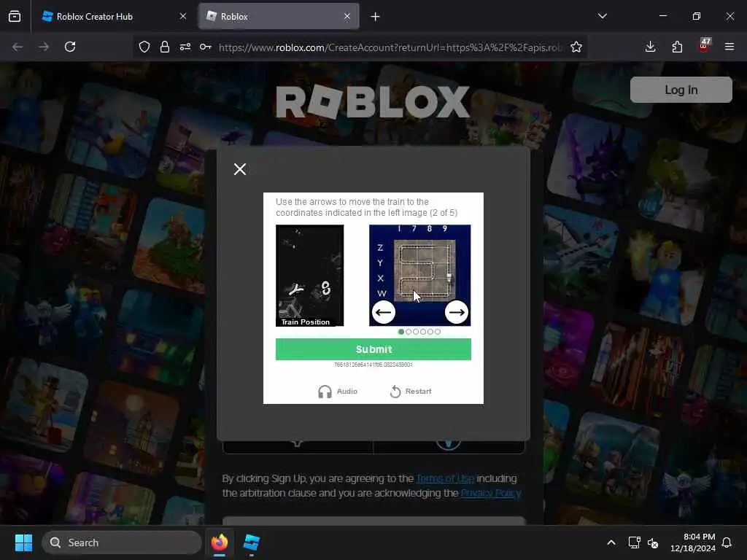
Task: Open the tracking protection shield
Action: 144,47
